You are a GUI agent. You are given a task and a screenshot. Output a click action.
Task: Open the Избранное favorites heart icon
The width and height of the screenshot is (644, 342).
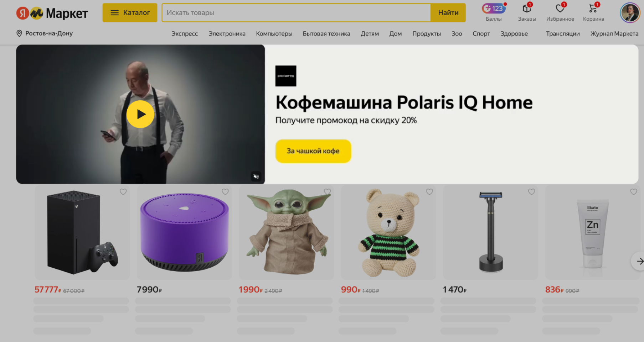(x=560, y=9)
